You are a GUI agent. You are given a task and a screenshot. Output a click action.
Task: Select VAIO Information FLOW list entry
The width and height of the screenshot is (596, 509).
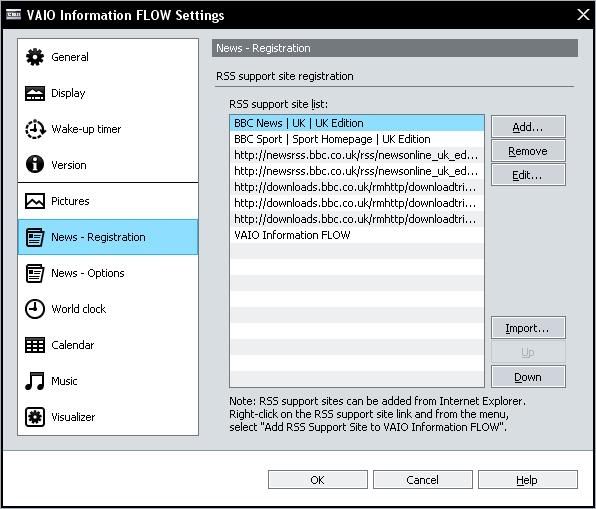click(x=357, y=235)
